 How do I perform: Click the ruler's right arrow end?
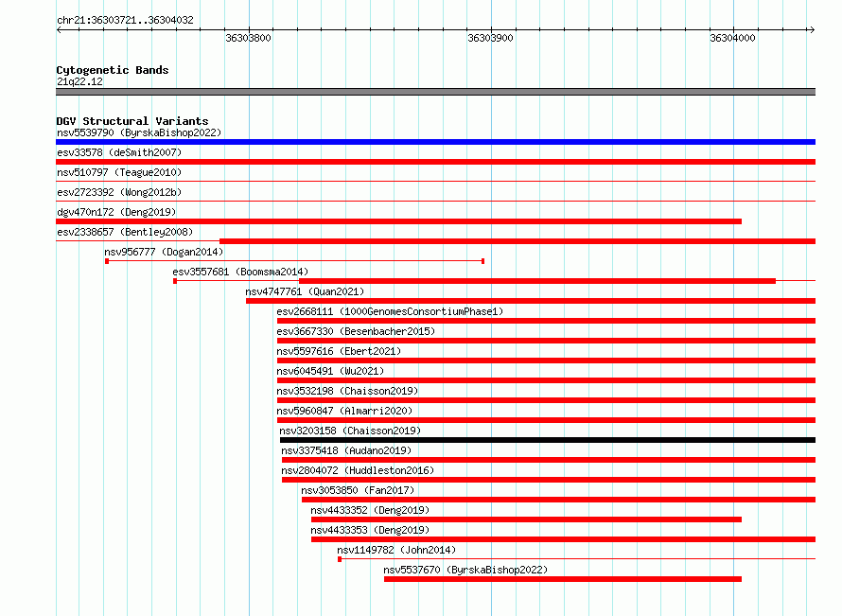click(x=812, y=29)
